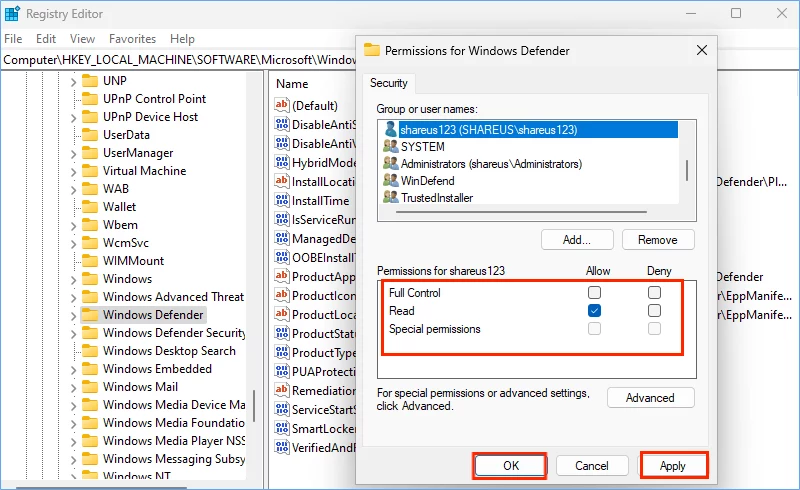This screenshot has width=800, height=490.
Task: Click the Apply button
Action: coord(673,466)
